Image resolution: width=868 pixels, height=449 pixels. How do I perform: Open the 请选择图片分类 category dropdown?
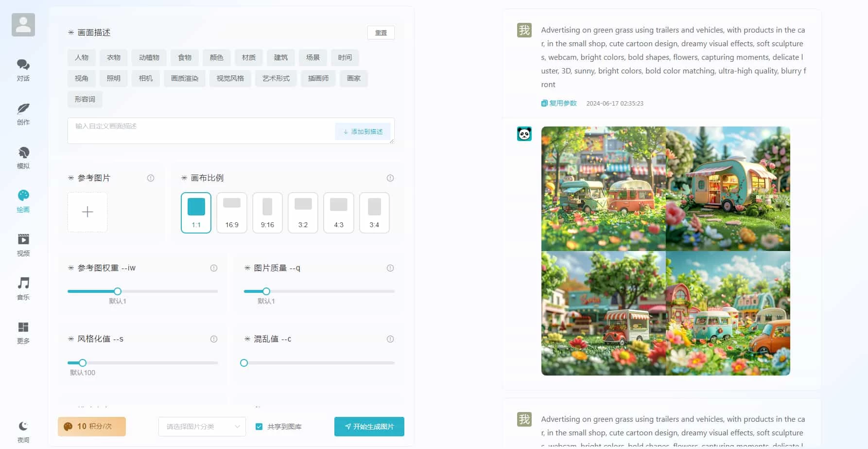click(x=202, y=426)
